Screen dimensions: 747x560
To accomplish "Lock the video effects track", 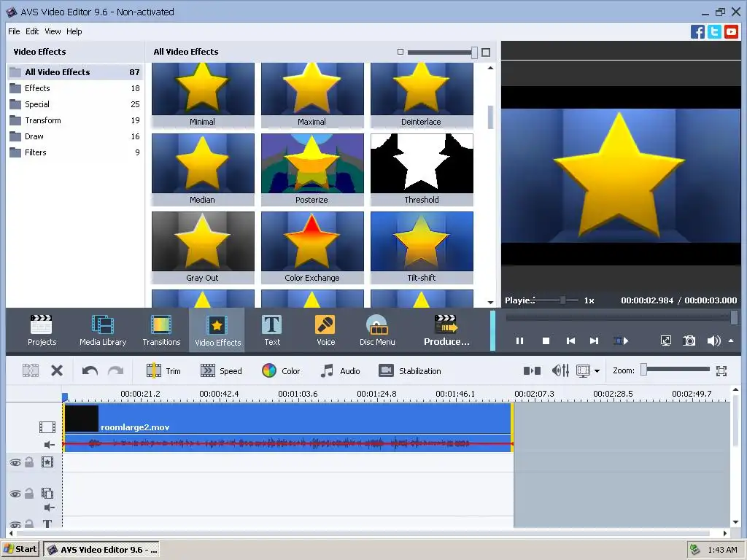I will [x=29, y=462].
